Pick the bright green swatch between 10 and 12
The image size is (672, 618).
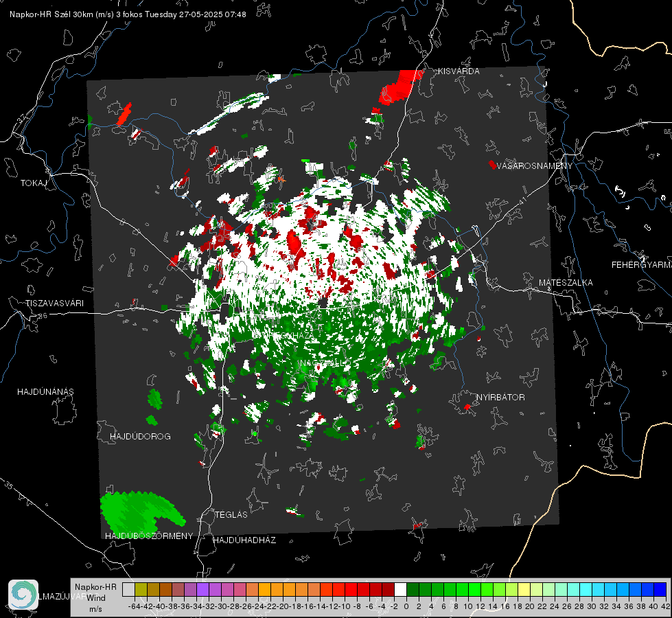point(474,589)
